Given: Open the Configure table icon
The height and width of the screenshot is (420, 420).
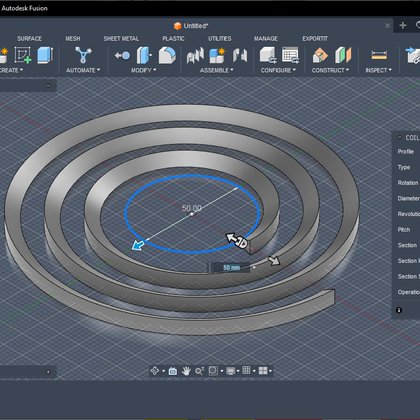Looking at the screenshot, I should [x=290, y=55].
